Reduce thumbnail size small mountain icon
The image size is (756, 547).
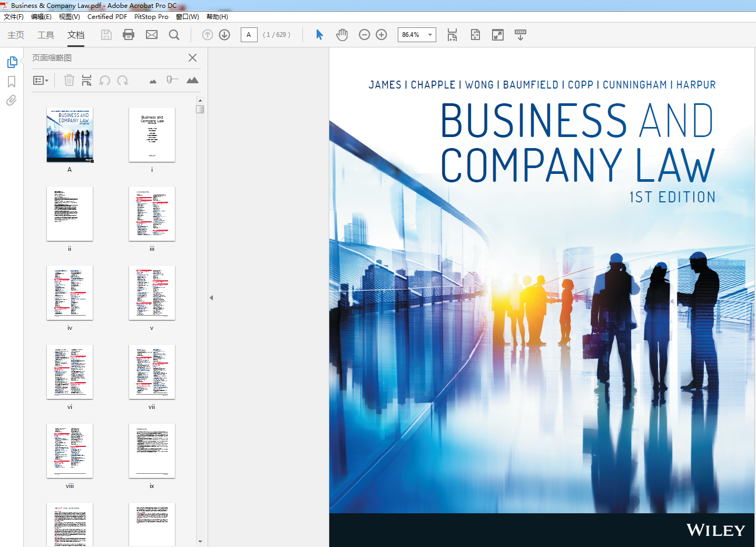[x=153, y=81]
